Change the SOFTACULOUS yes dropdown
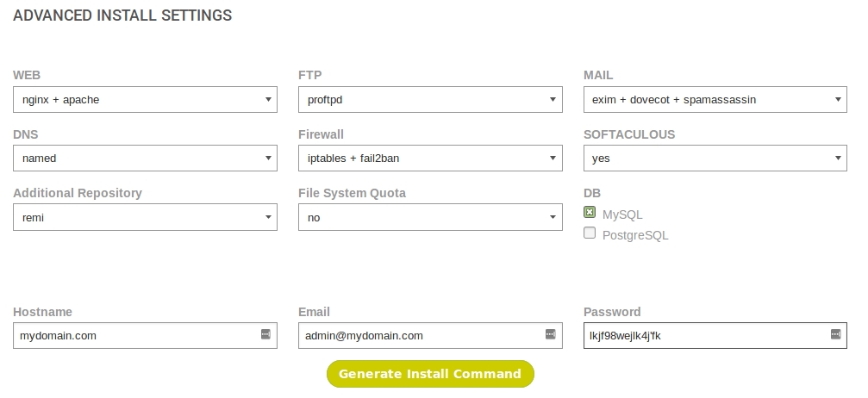The width and height of the screenshot is (868, 398). pyautogui.click(x=715, y=159)
